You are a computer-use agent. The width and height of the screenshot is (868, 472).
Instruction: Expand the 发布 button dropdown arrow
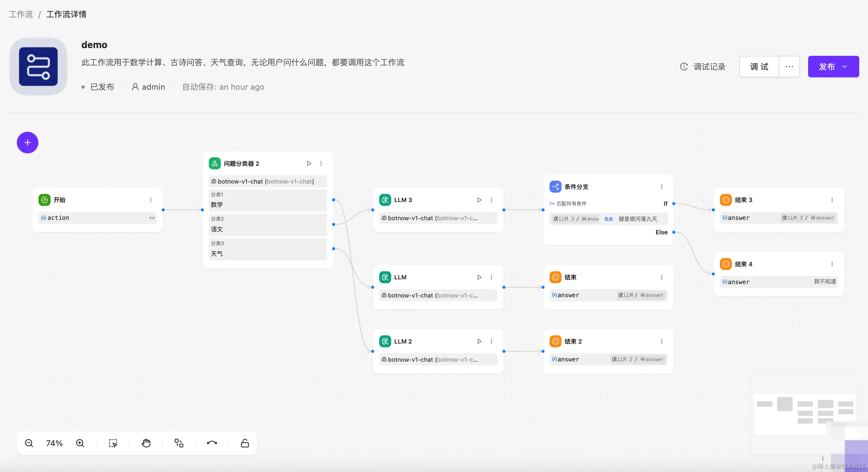845,67
